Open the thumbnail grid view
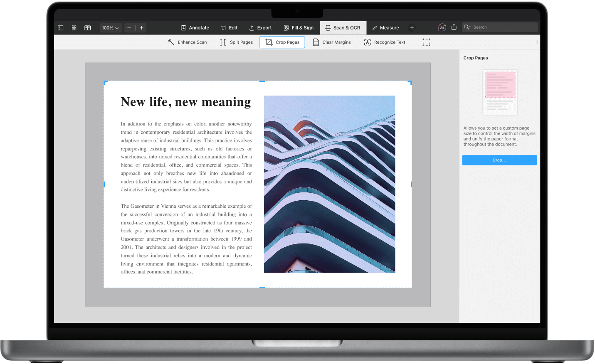This screenshot has width=595, height=364. pos(74,28)
